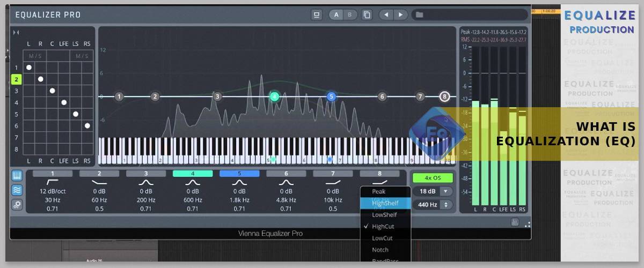Toggle the green band 4 header

[x=193, y=174]
